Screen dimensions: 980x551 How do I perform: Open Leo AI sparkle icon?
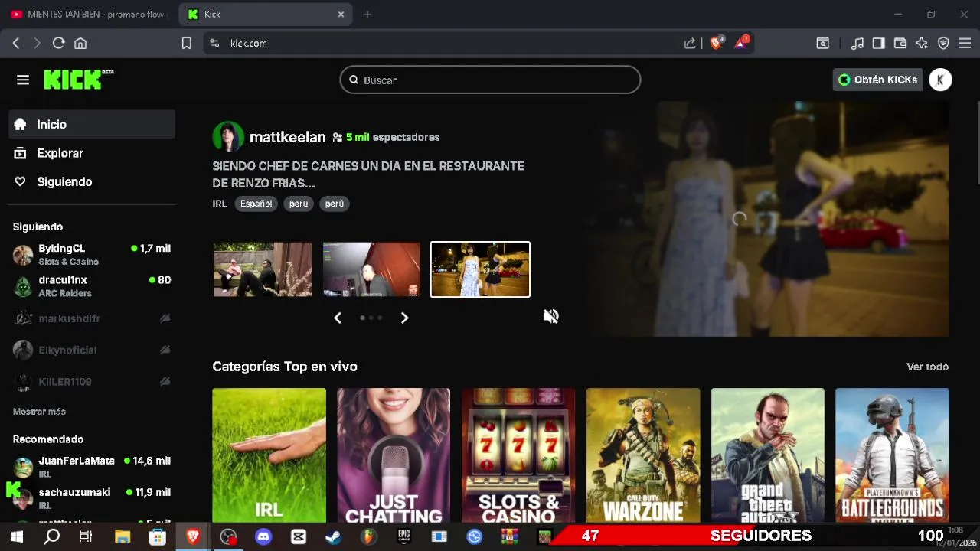[x=922, y=44]
